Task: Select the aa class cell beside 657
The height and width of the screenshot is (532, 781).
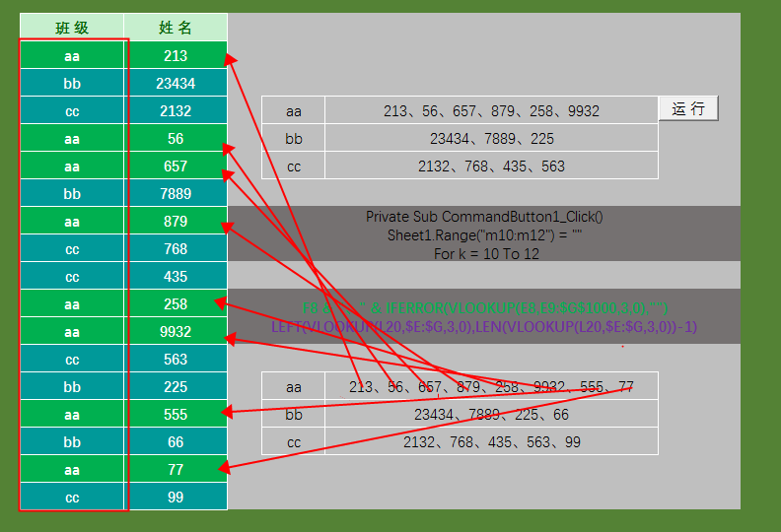Action: point(72,166)
